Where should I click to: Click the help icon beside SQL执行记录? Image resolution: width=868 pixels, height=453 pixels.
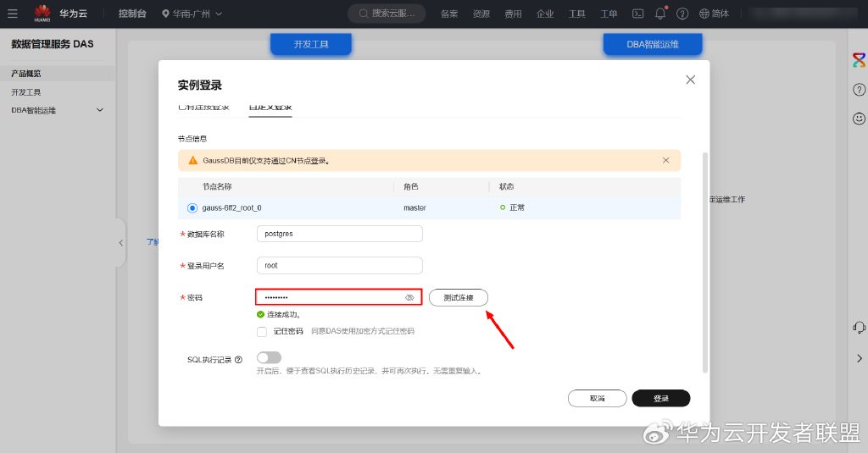pyautogui.click(x=238, y=360)
